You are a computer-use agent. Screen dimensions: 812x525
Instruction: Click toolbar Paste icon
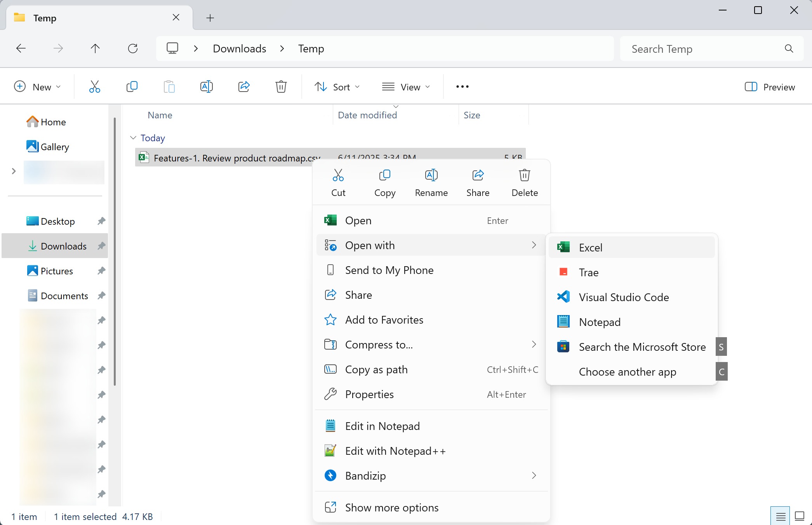[169, 87]
